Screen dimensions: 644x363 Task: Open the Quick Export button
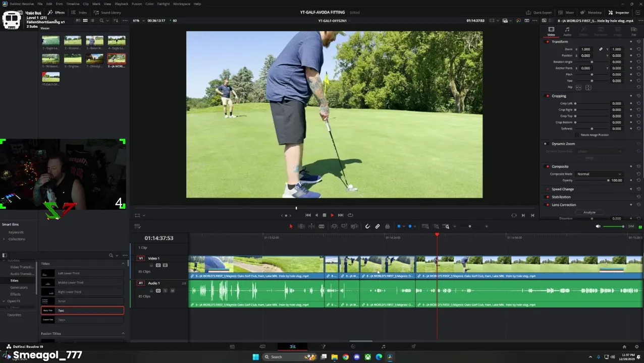coord(539,13)
